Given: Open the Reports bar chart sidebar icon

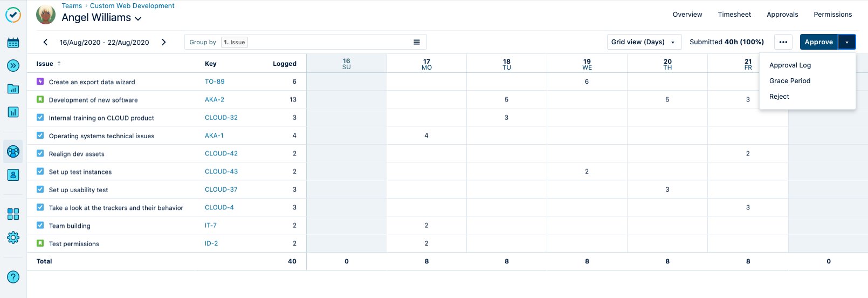Looking at the screenshot, I should (x=13, y=112).
